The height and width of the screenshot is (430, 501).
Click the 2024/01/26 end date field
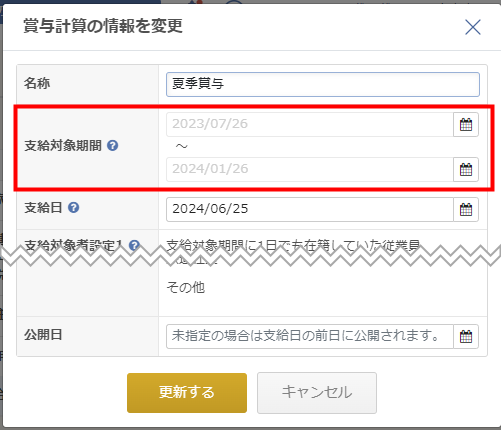[310, 170]
